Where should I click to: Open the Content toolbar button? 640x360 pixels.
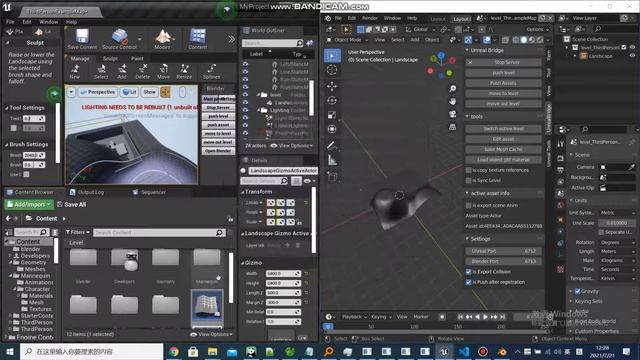pyautogui.click(x=198, y=39)
